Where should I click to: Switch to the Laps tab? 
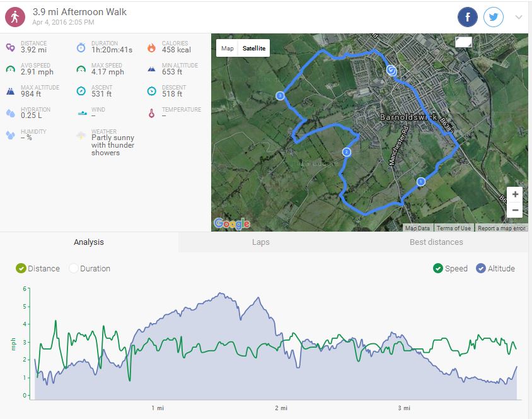coord(260,242)
